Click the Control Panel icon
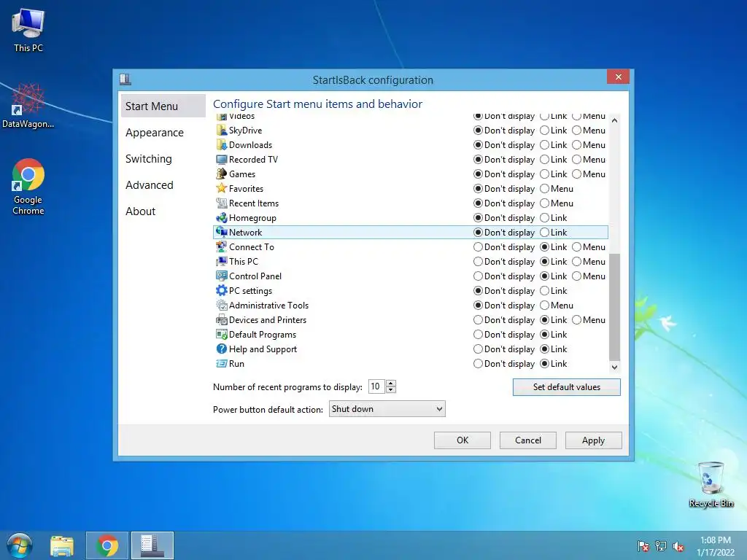The image size is (747, 560). point(222,276)
